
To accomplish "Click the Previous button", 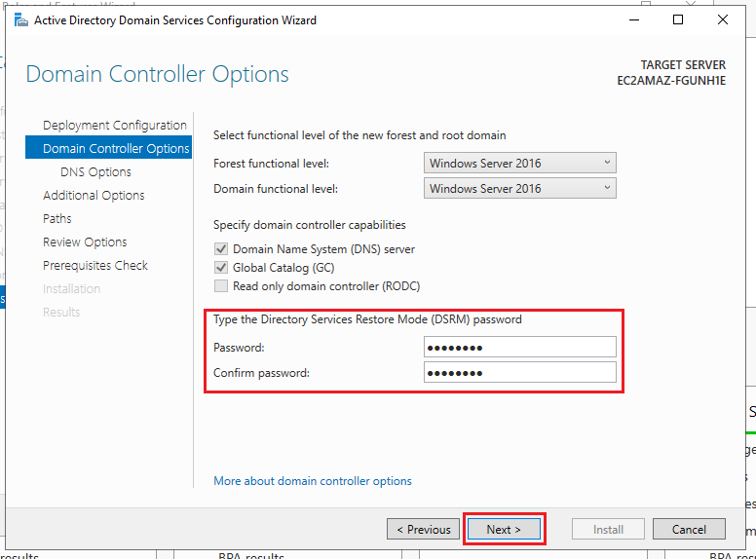I will pyautogui.click(x=424, y=529).
